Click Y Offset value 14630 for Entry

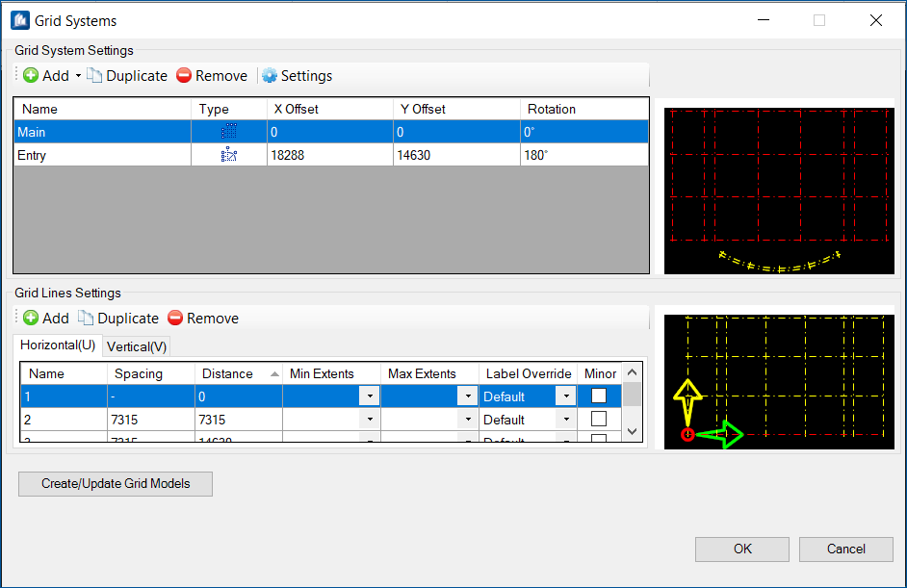pos(414,155)
